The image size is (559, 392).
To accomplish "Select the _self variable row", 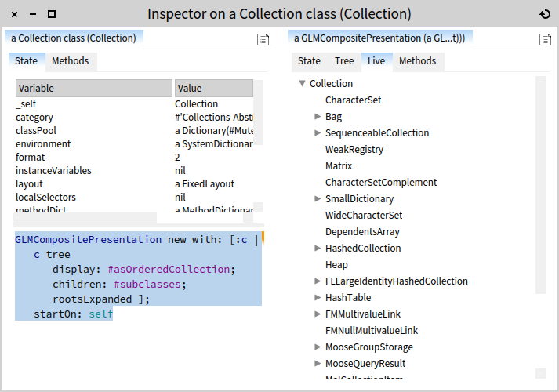I will 134,104.
